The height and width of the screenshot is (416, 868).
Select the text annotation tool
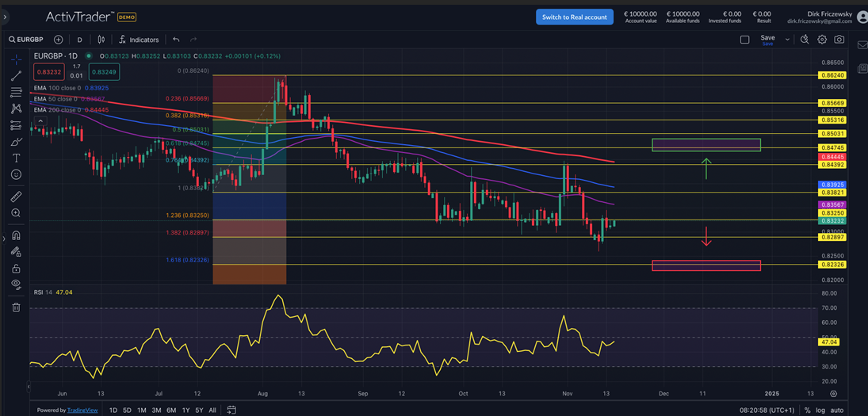(x=16, y=158)
